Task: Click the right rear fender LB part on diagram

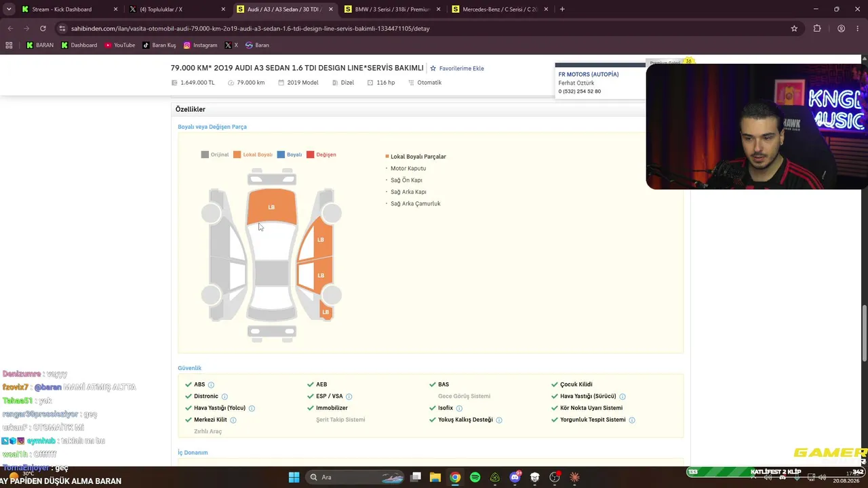Action: coord(325,311)
